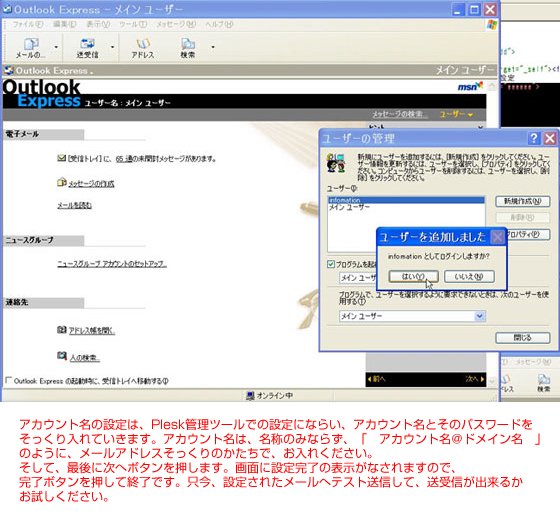
Task: Click No (いいえ) in user added dialog
Action: (469, 276)
